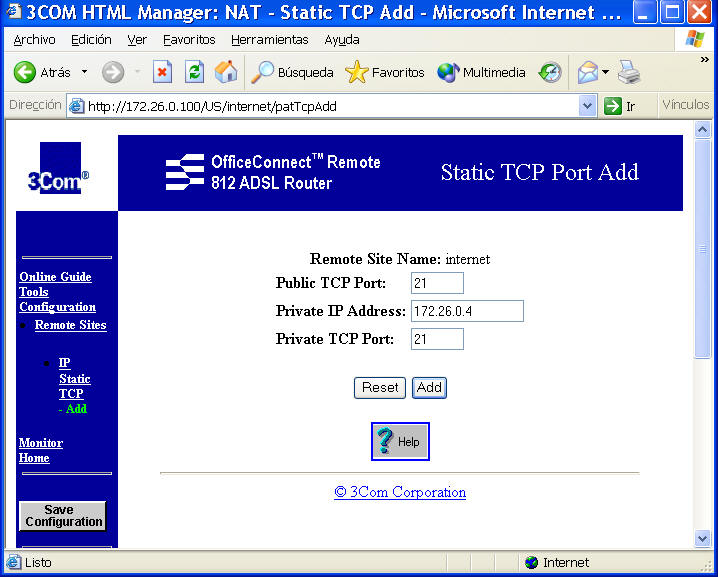Open the Multimedia toolbar button
The height and width of the screenshot is (577, 718).
[x=481, y=72]
